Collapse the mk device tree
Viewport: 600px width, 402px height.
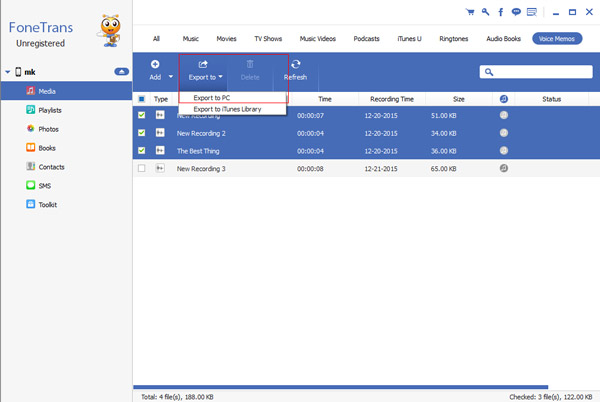[x=7, y=72]
